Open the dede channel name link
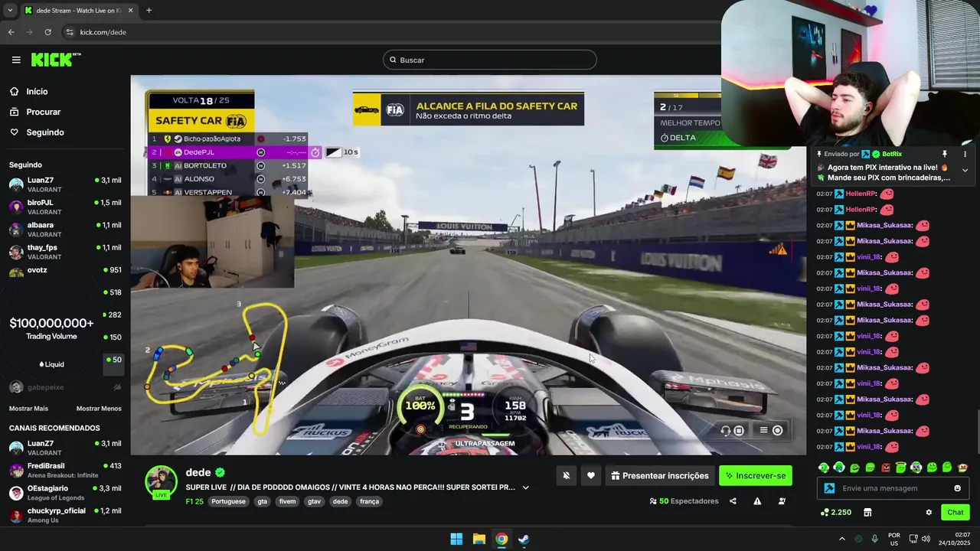The height and width of the screenshot is (551, 980). coord(198,473)
